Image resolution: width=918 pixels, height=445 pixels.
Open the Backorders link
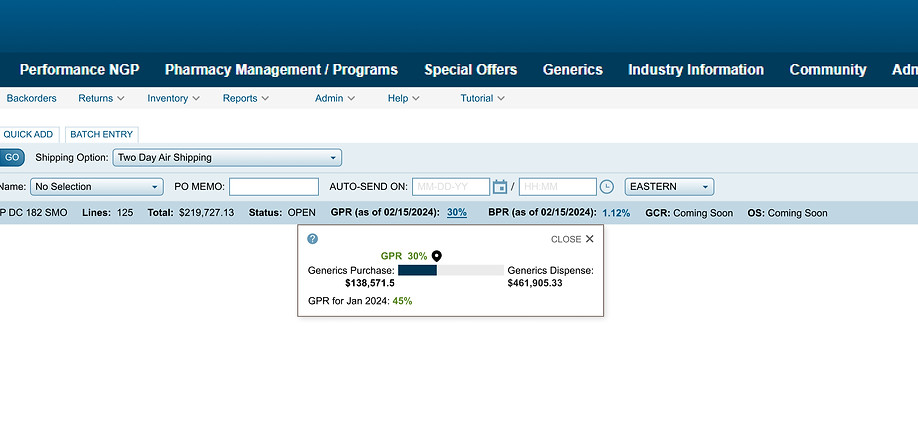click(x=32, y=98)
